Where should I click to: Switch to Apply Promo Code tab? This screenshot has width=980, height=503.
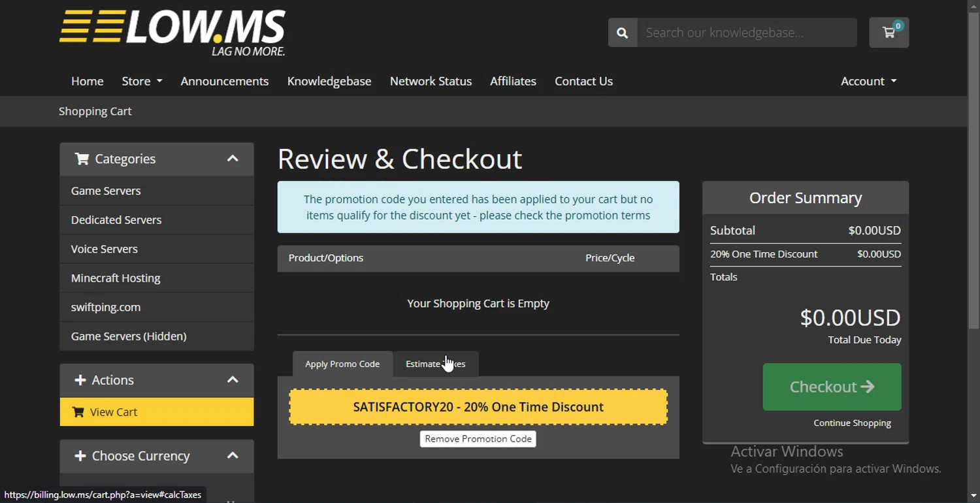point(342,364)
